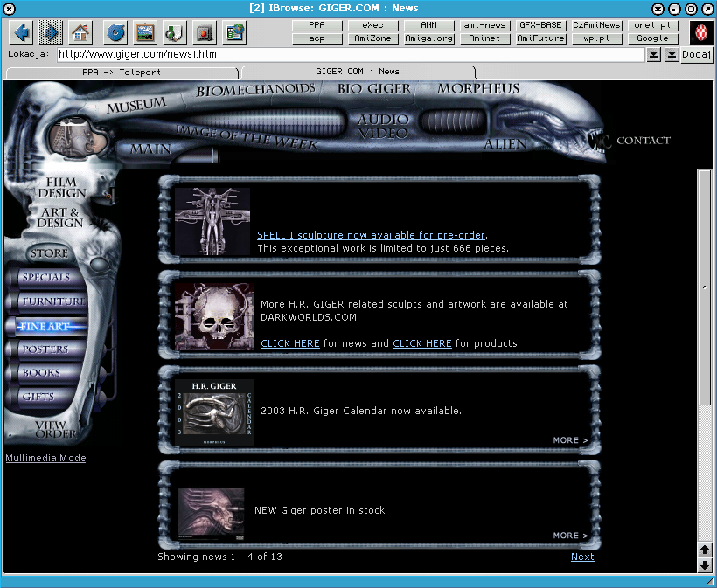Click the red checkered ball throbber icon
Viewport: 717px width, 588px height.
pyautogui.click(x=701, y=32)
